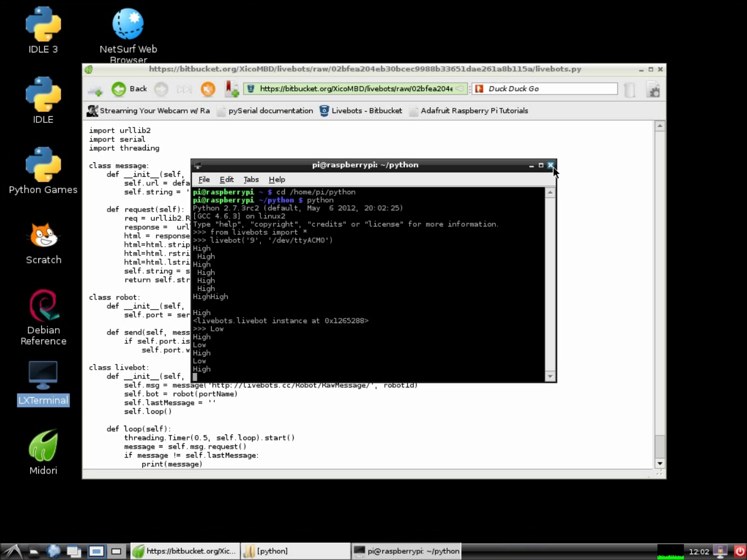Click the orange reload icon in Midori
This screenshot has width=747, height=560.
pos(208,89)
